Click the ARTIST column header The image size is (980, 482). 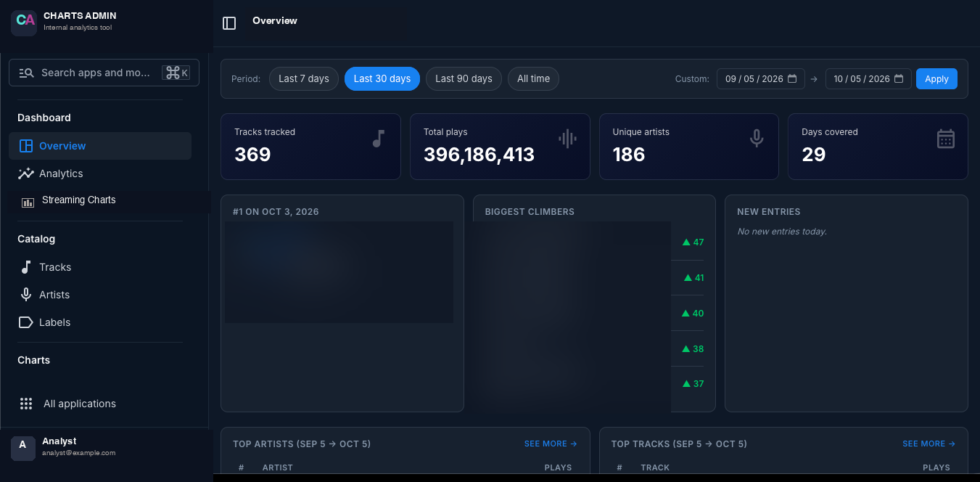click(278, 467)
